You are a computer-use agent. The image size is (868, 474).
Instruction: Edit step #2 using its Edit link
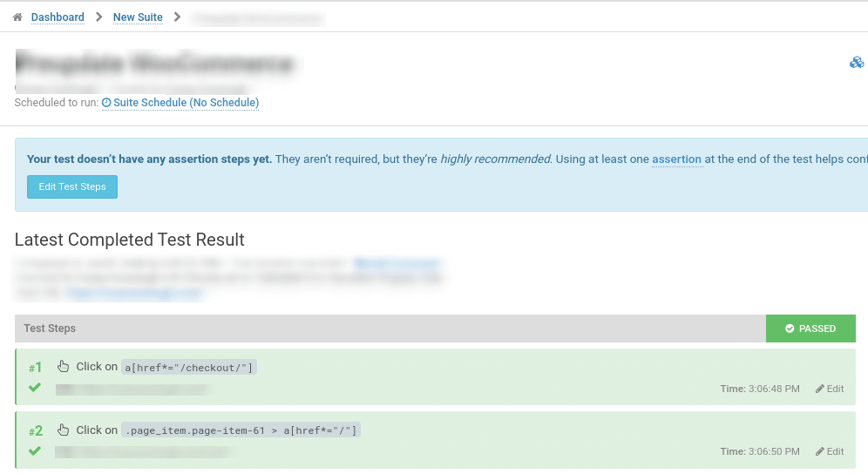pos(830,451)
